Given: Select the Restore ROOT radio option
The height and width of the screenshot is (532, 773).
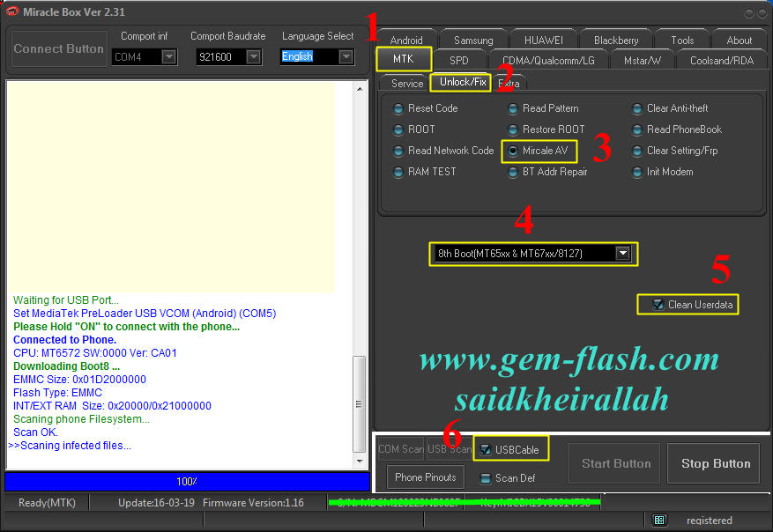Looking at the screenshot, I should point(546,129).
